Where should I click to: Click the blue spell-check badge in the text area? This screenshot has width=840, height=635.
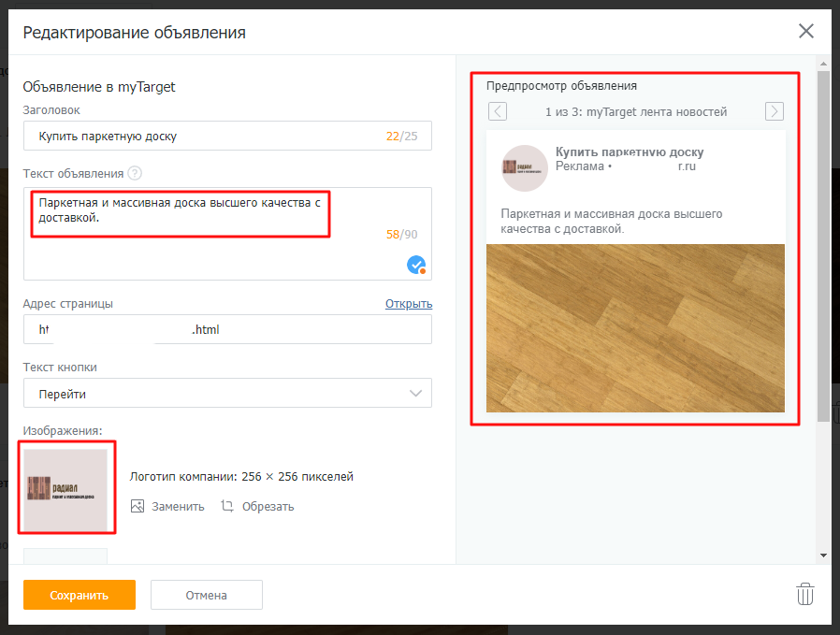click(x=416, y=265)
